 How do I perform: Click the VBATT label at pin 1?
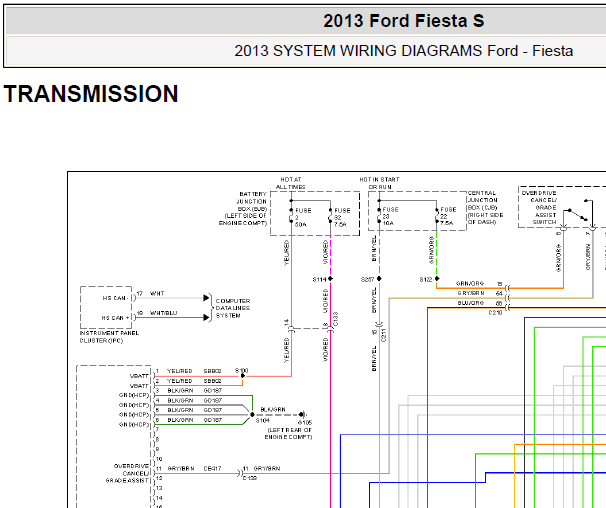139,376
